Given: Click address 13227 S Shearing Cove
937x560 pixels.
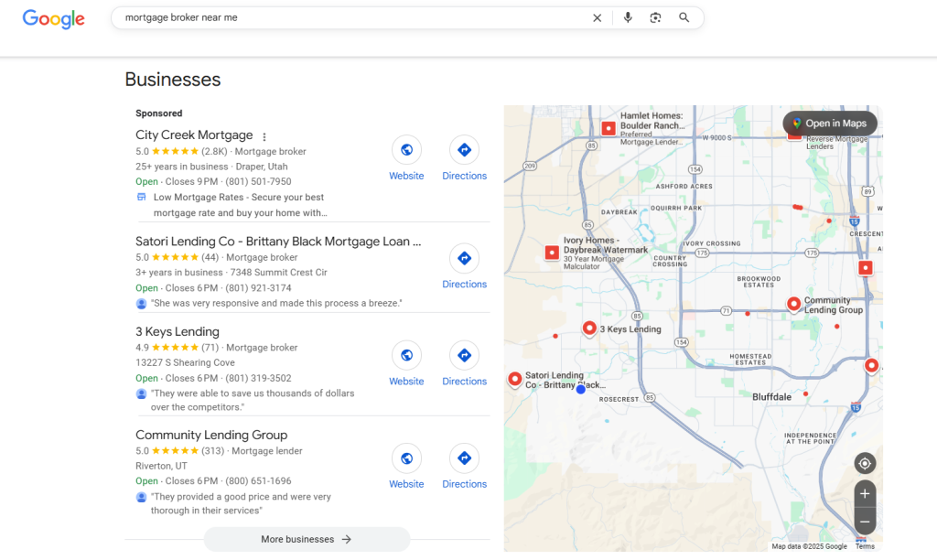Looking at the screenshot, I should coord(185,362).
